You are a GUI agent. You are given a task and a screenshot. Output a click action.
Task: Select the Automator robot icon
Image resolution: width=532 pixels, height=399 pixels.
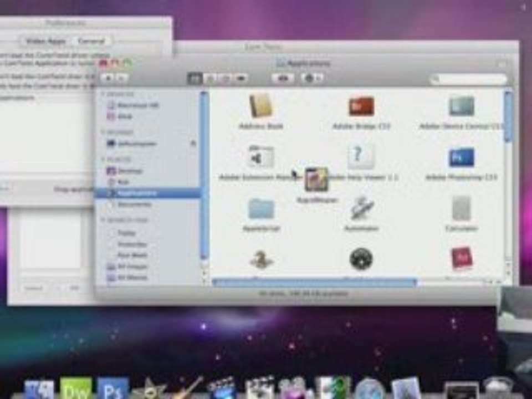(x=362, y=208)
